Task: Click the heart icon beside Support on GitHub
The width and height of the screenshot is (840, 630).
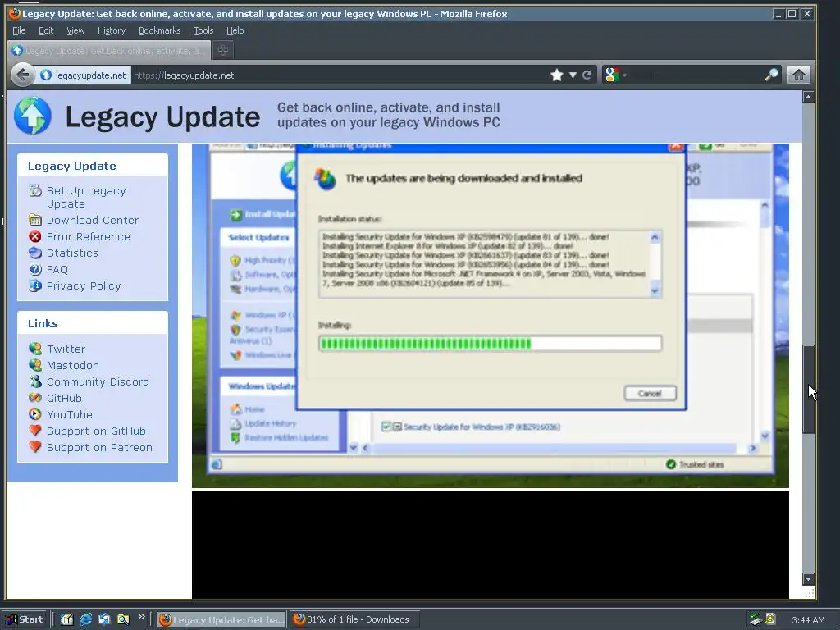Action: point(35,431)
